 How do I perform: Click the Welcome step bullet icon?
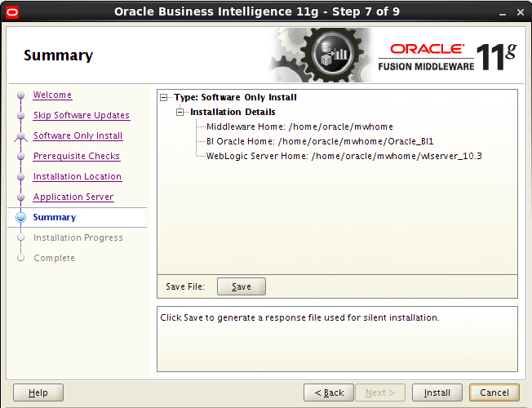coord(20,95)
